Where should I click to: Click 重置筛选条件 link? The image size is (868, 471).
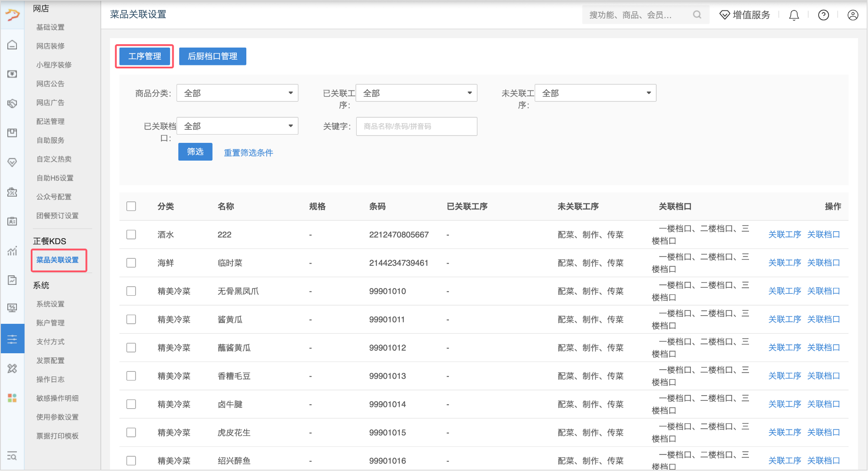(x=248, y=153)
